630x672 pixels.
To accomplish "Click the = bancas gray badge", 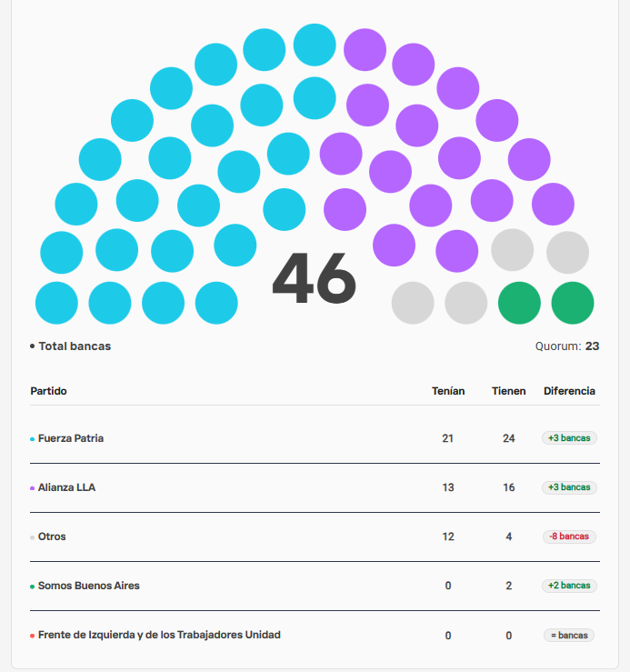I will coord(569,635).
